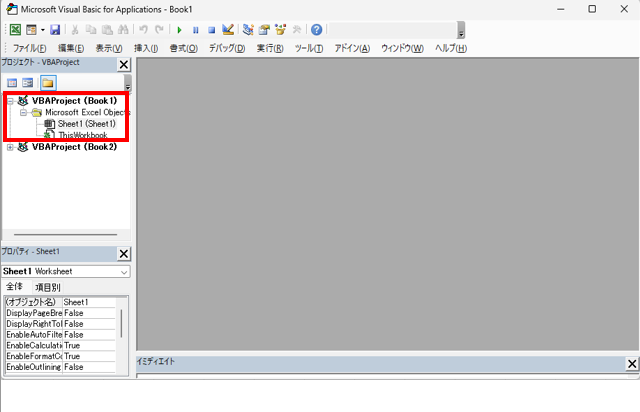
Task: Maximize the VBA editor window
Action: (x=592, y=9)
